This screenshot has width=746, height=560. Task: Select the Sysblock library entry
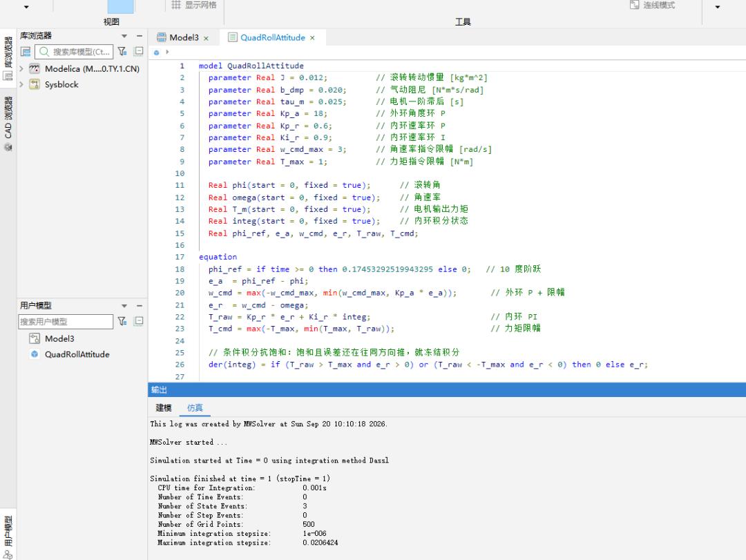coord(61,84)
